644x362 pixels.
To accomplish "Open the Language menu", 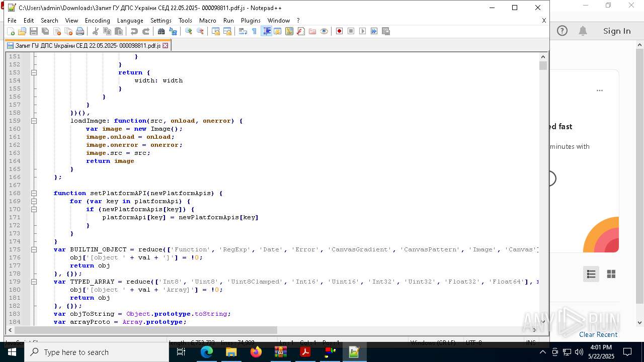I will click(x=130, y=21).
